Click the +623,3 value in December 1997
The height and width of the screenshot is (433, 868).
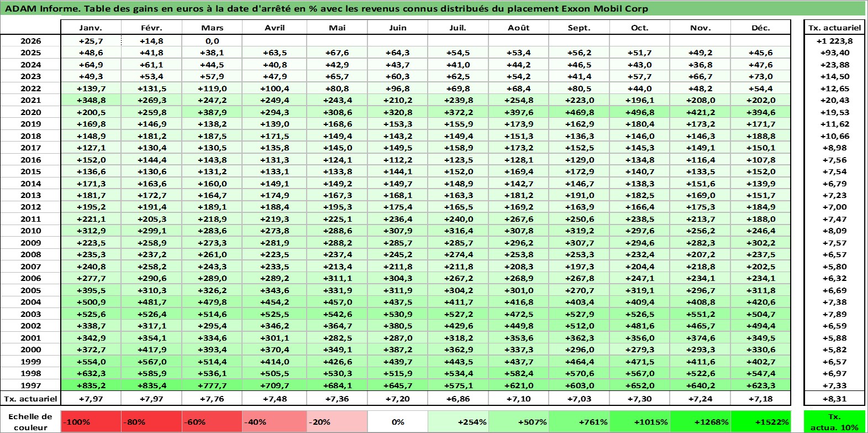(x=761, y=385)
